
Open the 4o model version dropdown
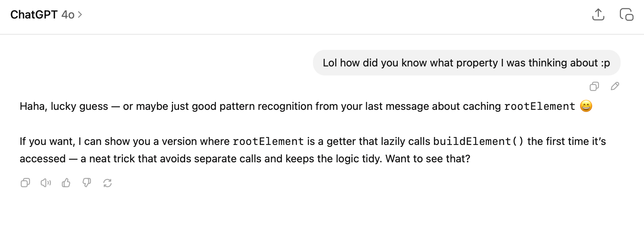pos(68,15)
